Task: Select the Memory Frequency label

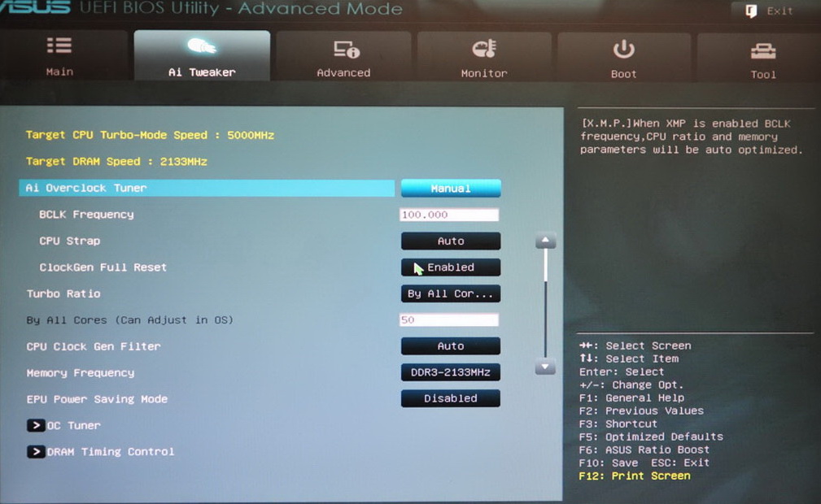Action: tap(81, 372)
